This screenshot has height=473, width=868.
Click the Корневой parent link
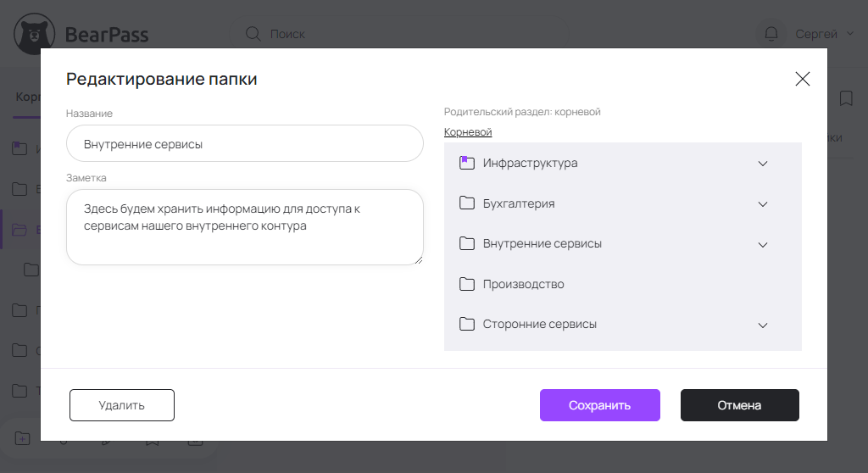[468, 132]
